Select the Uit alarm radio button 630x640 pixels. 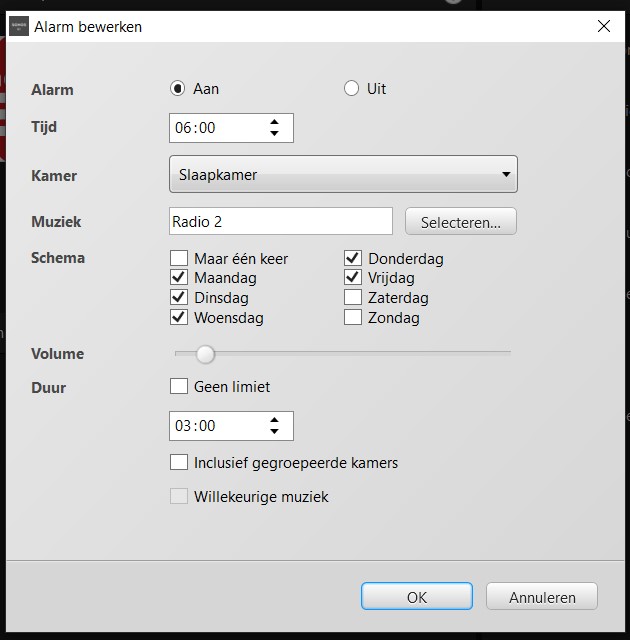pos(351,88)
